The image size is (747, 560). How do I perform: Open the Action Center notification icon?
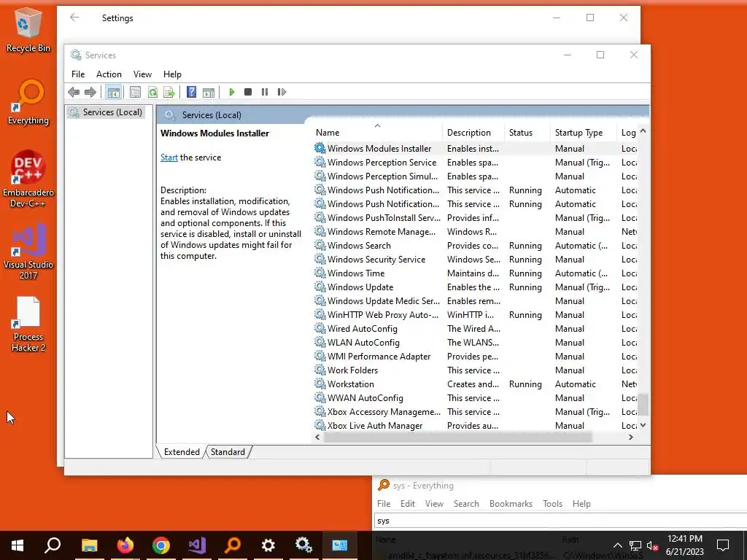(723, 545)
